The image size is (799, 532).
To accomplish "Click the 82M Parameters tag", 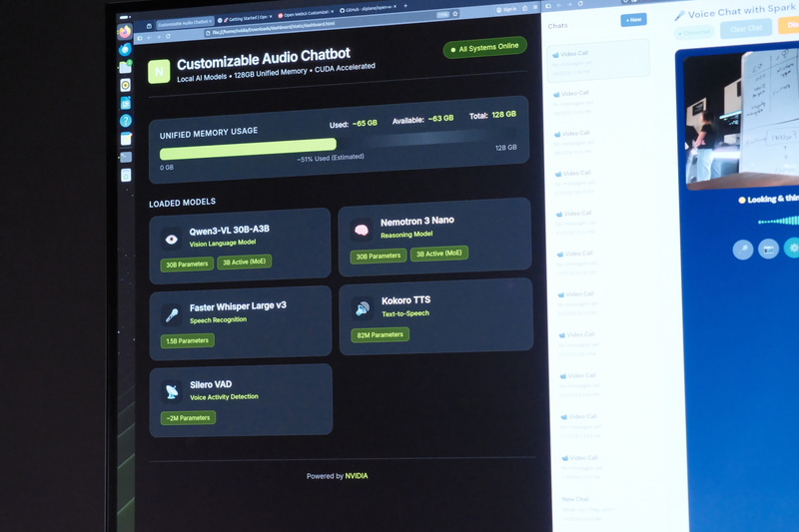I will tap(381, 334).
